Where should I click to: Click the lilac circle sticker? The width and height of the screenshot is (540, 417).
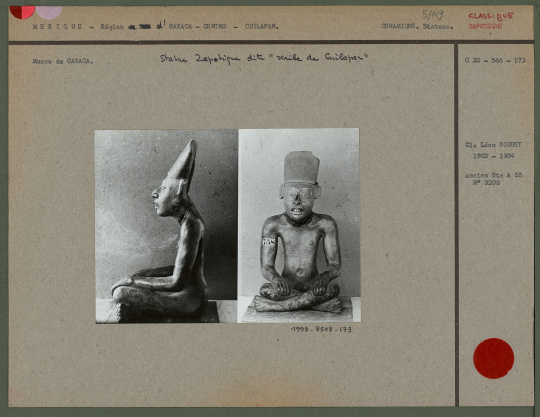tap(49, 12)
